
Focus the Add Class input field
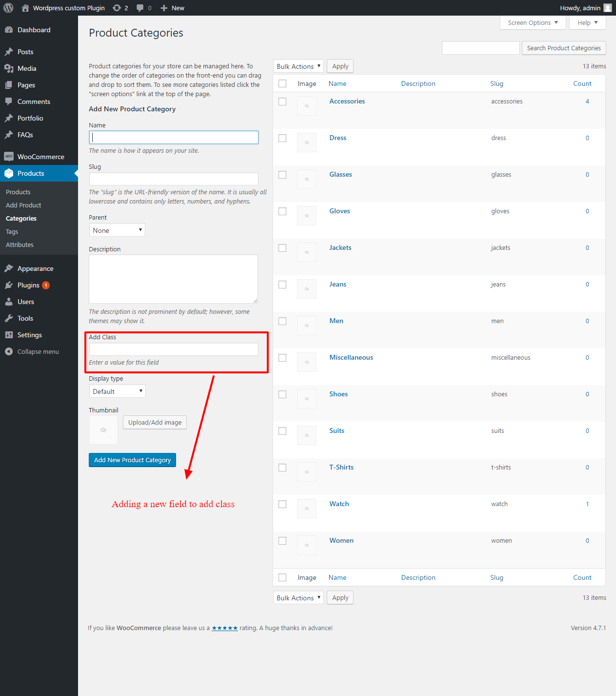(174, 349)
